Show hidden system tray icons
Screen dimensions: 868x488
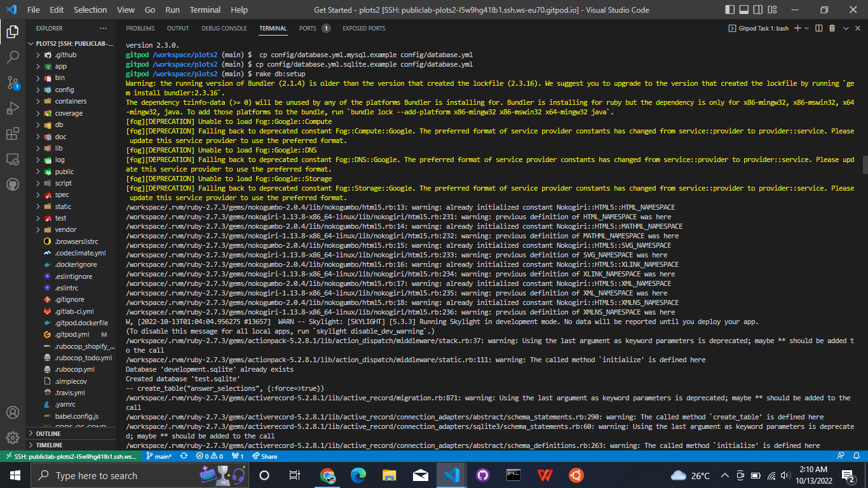(724, 475)
